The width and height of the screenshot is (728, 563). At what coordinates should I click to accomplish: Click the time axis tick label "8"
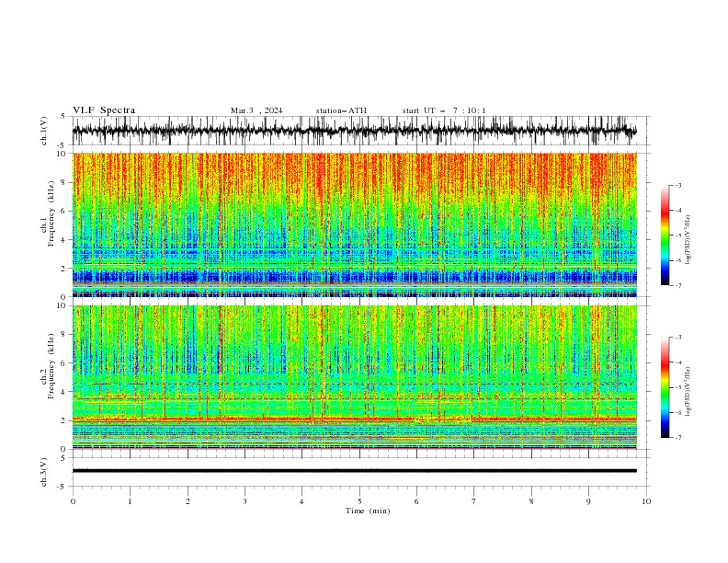click(x=531, y=501)
